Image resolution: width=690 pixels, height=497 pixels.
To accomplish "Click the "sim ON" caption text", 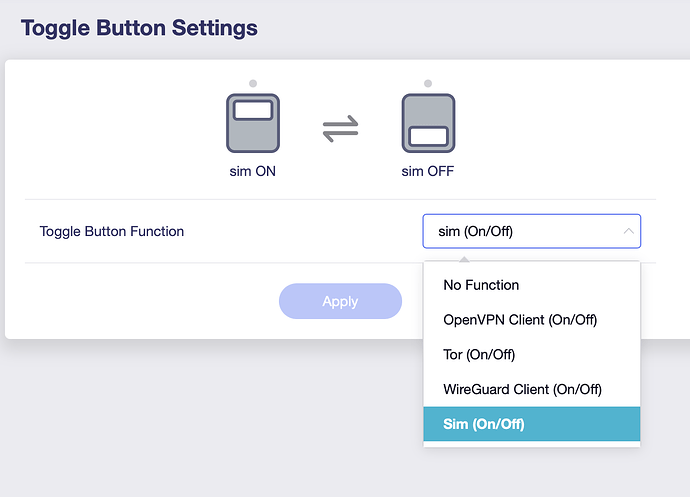I will tap(252, 171).
